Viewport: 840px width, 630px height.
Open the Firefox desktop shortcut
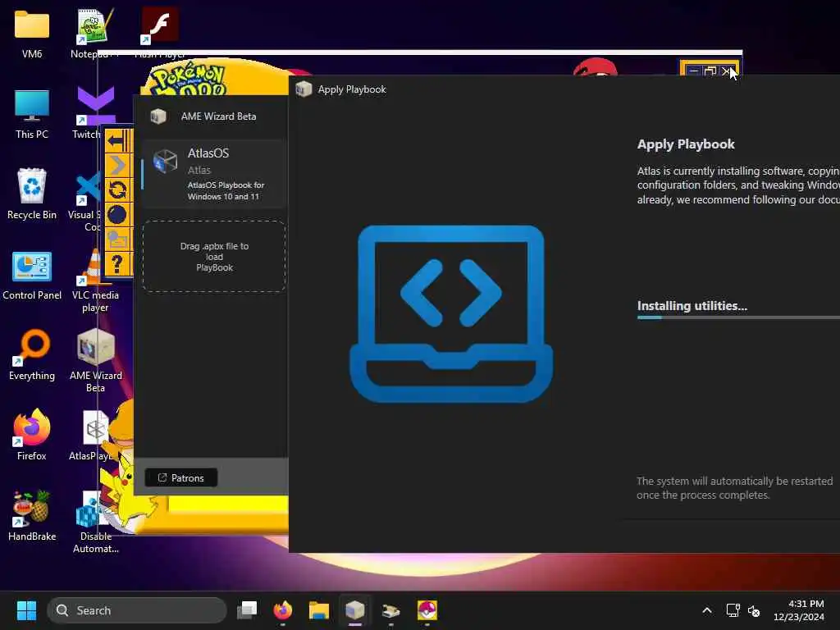tap(32, 435)
